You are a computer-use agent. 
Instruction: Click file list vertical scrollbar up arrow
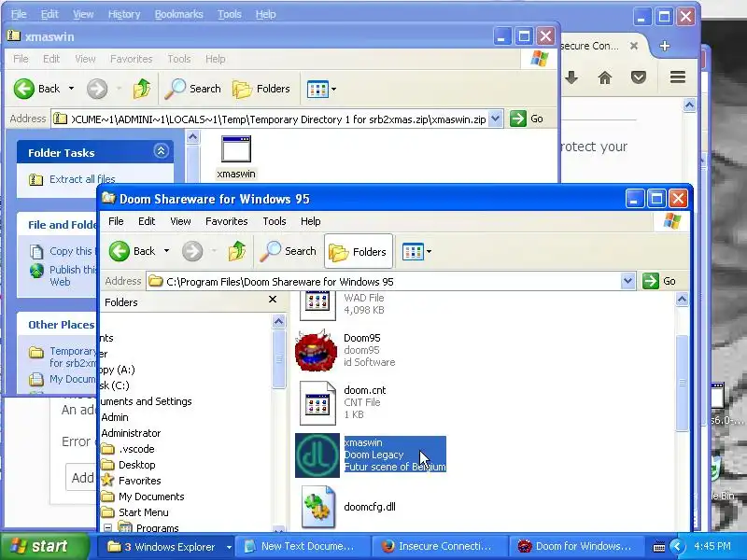click(x=682, y=300)
